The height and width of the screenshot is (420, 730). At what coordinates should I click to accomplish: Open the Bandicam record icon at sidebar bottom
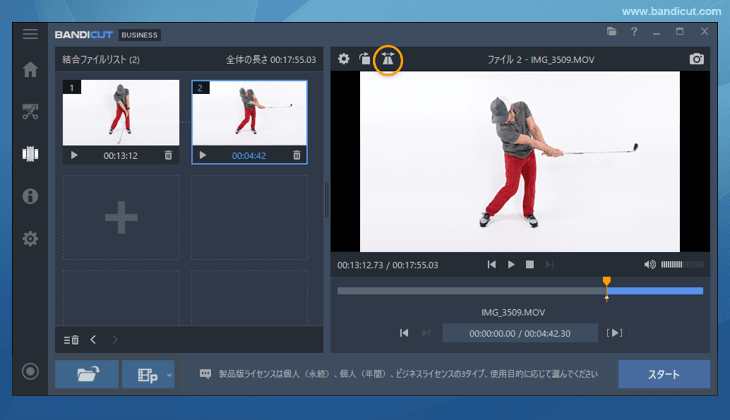click(30, 372)
